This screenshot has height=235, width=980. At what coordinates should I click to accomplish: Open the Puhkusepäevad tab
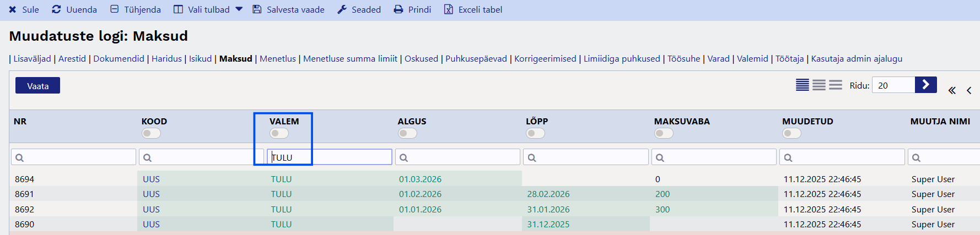pyautogui.click(x=476, y=59)
